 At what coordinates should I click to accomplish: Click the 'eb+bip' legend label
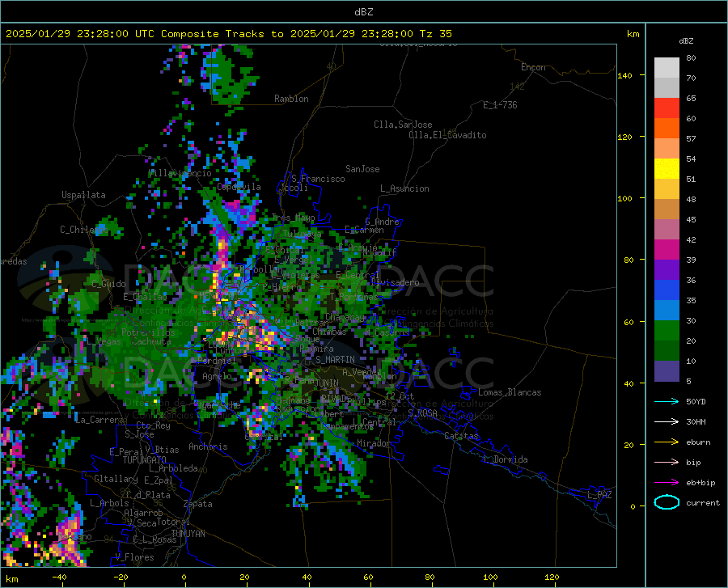tap(700, 483)
